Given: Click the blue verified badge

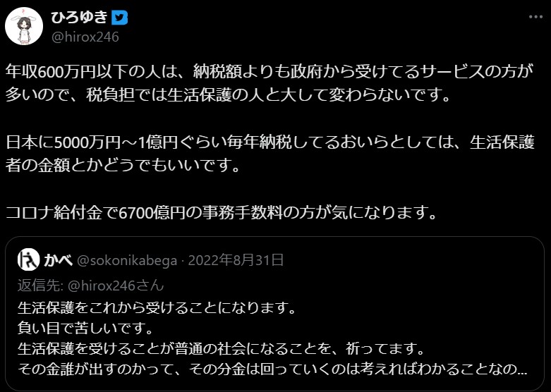Looking at the screenshot, I should [x=120, y=17].
